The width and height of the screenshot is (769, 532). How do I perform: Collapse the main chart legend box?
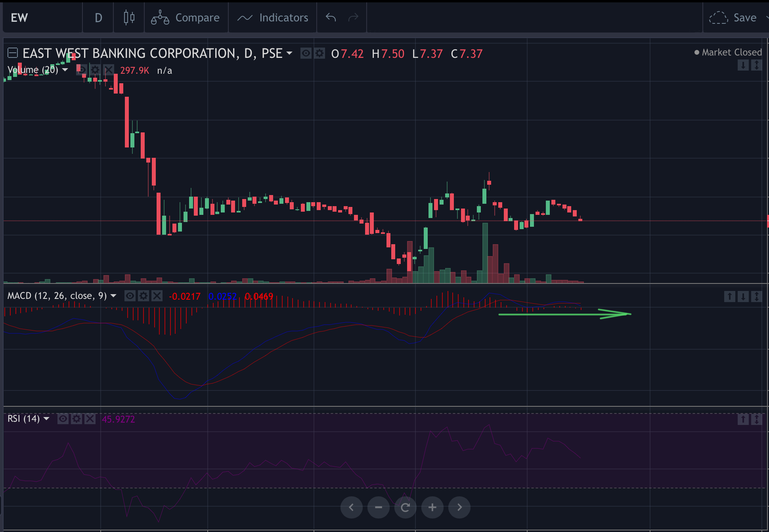[x=13, y=53]
